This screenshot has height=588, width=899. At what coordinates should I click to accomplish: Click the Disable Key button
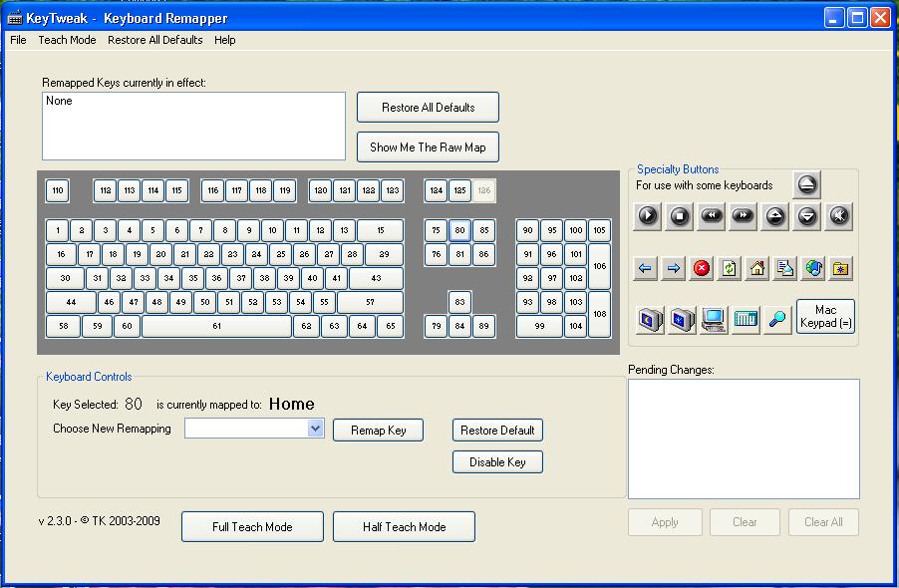pyautogui.click(x=497, y=462)
